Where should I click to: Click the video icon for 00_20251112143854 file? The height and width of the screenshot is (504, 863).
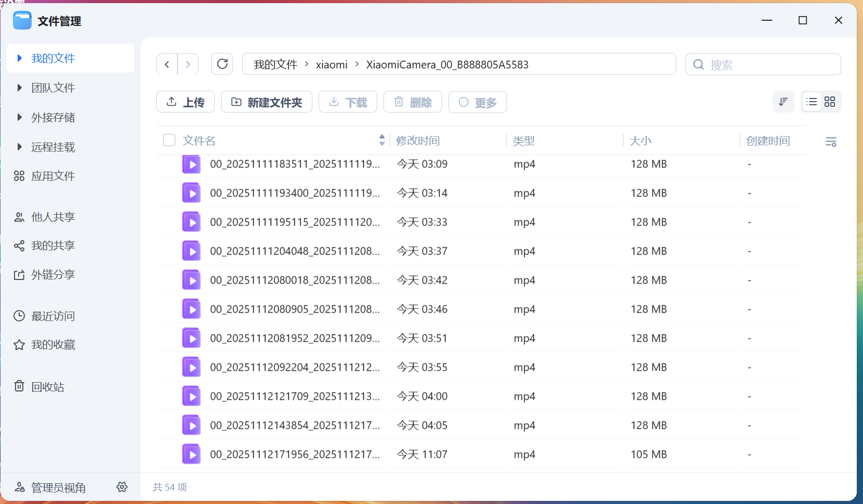click(191, 426)
